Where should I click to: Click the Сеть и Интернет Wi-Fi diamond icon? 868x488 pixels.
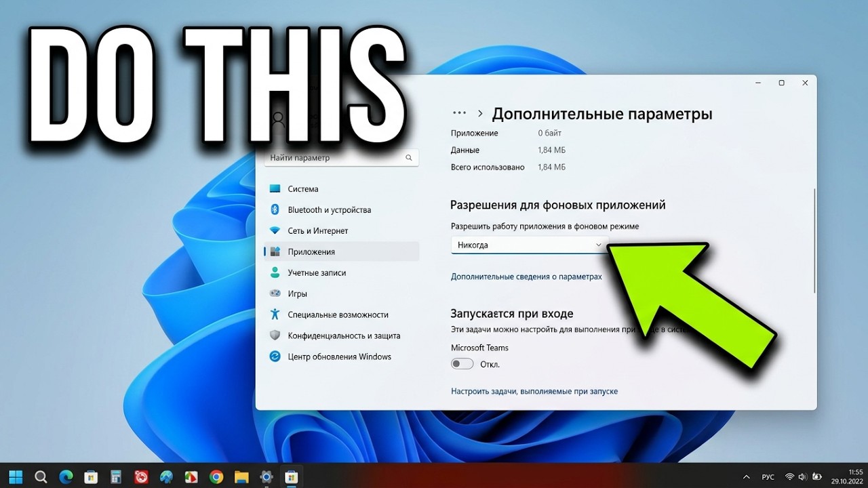275,231
